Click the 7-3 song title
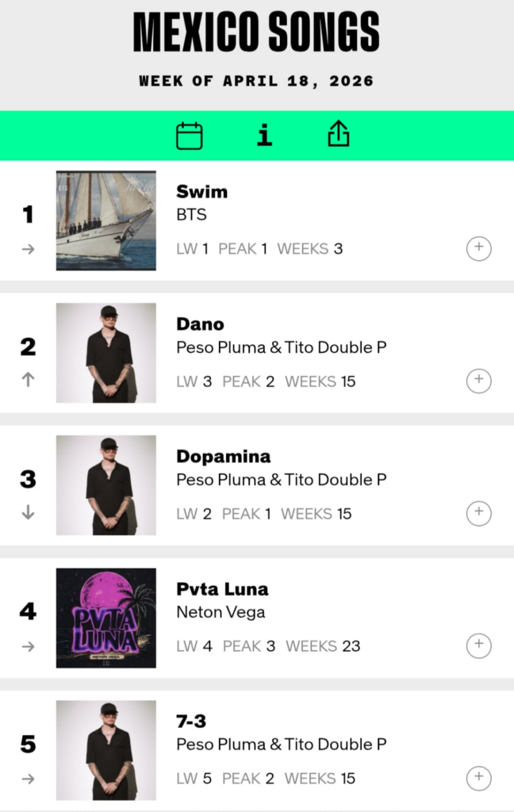The width and height of the screenshot is (514, 812). 191,722
